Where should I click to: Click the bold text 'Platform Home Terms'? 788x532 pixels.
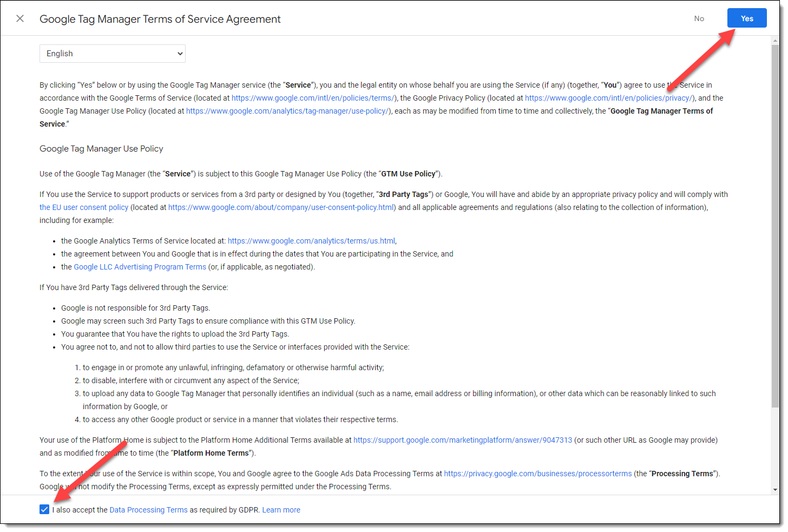point(211,453)
